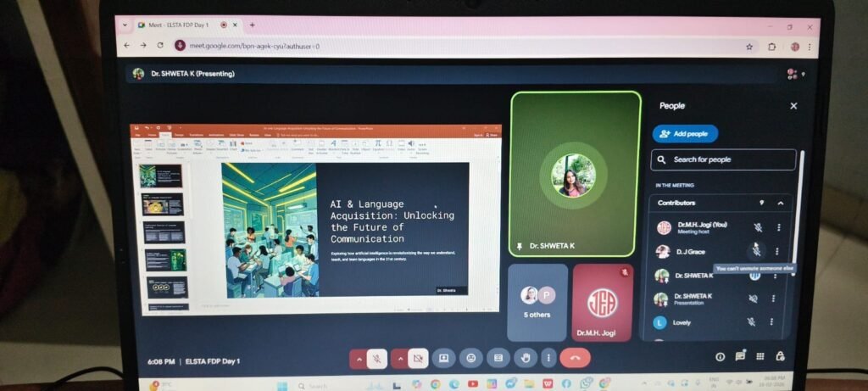Open the meeting details info icon

tap(721, 357)
